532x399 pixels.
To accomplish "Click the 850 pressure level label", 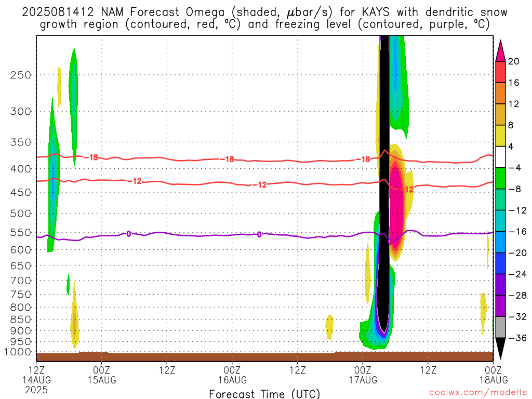I will coord(21,320).
